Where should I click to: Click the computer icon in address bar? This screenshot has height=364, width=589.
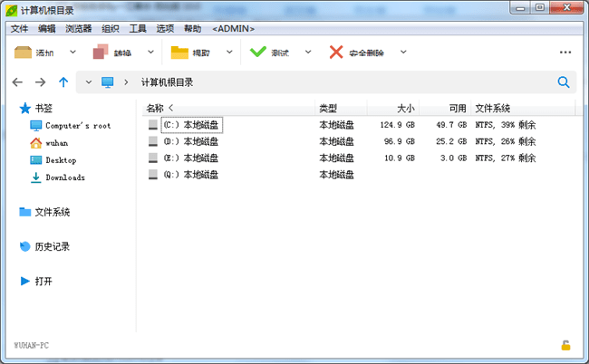(108, 82)
